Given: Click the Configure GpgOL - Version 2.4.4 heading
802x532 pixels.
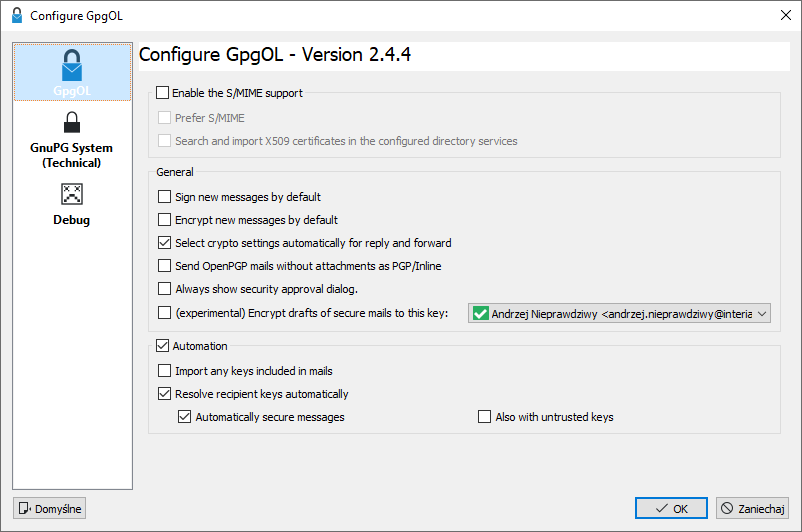Looking at the screenshot, I should point(275,55).
